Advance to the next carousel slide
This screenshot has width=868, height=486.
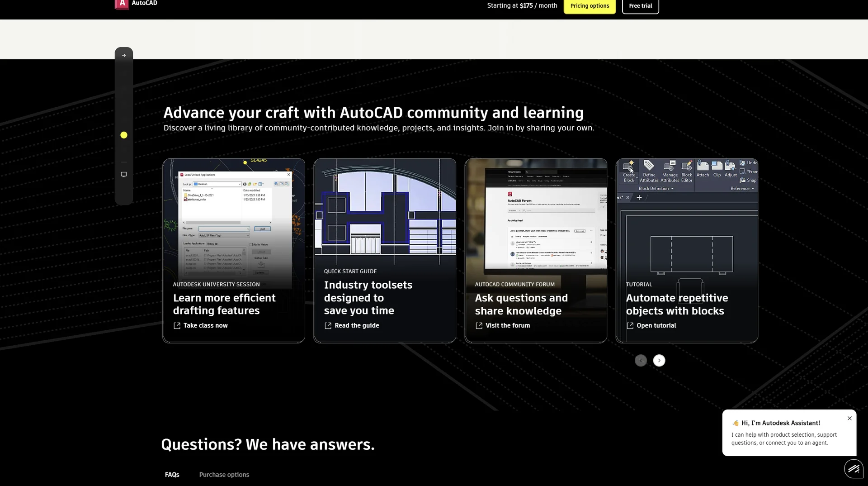click(659, 361)
